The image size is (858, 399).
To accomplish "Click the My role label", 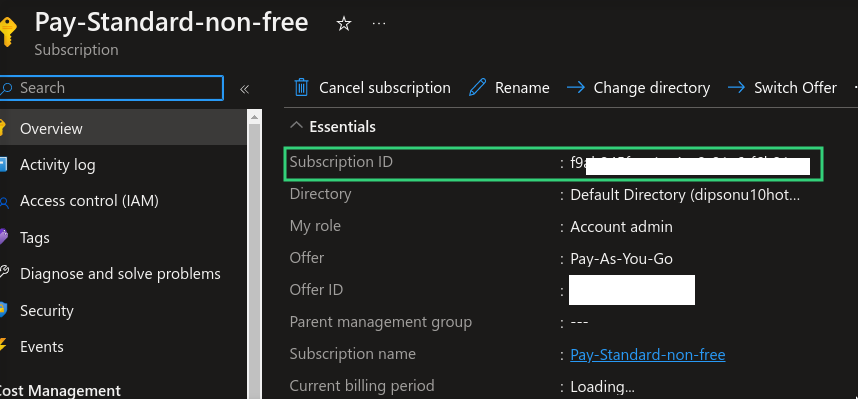I will [x=315, y=226].
